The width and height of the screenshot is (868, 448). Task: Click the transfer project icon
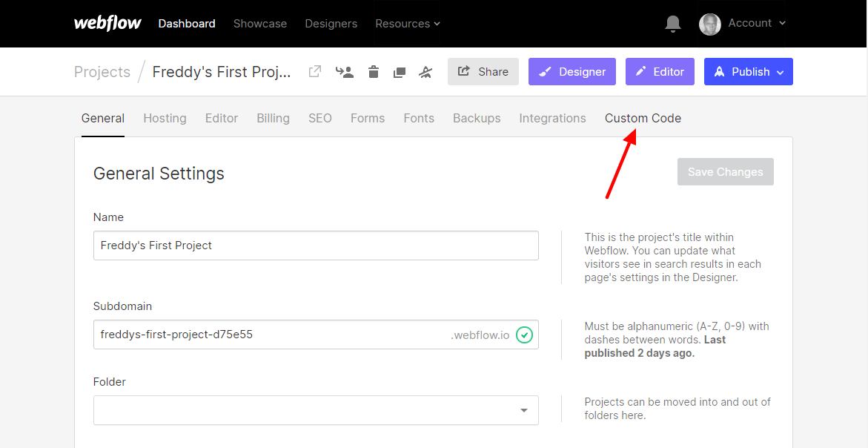click(x=345, y=72)
